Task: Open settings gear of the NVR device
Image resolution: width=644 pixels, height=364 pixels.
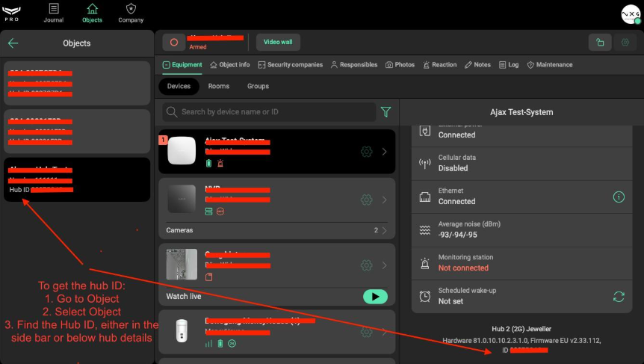Action: 366,200
